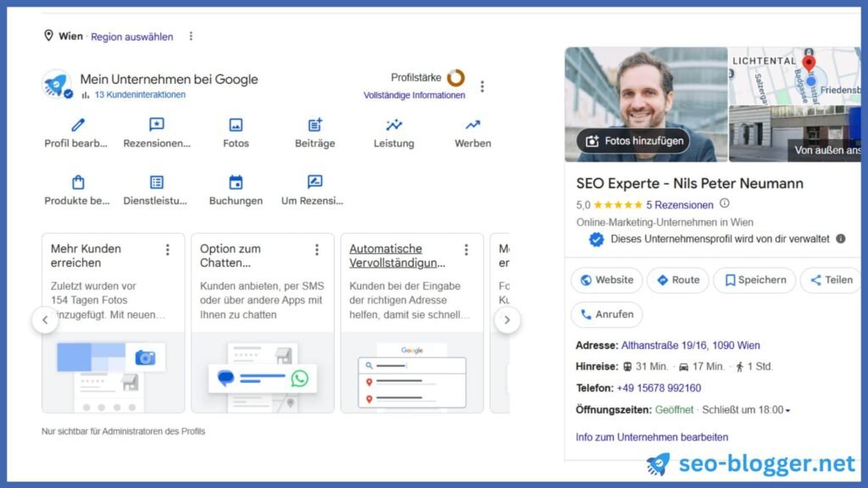Open three-dot menu beside Profilstärke
The width and height of the screenshot is (868, 488).
[482, 86]
